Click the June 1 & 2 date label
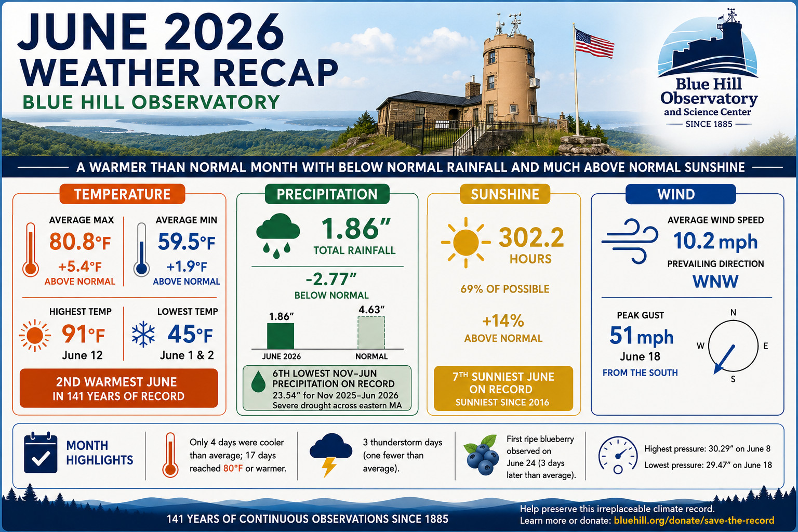Viewport: 798px width, 532px height. [x=187, y=356]
